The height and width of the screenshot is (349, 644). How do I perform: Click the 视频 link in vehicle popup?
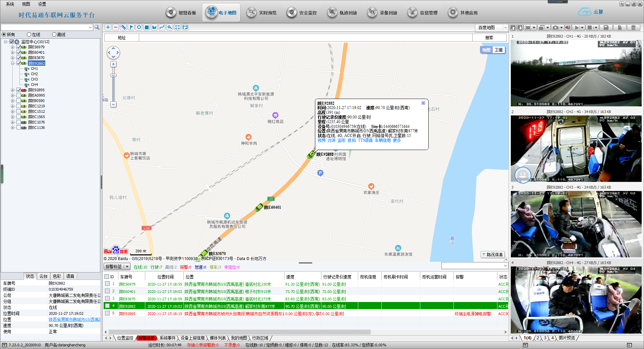tap(321, 140)
